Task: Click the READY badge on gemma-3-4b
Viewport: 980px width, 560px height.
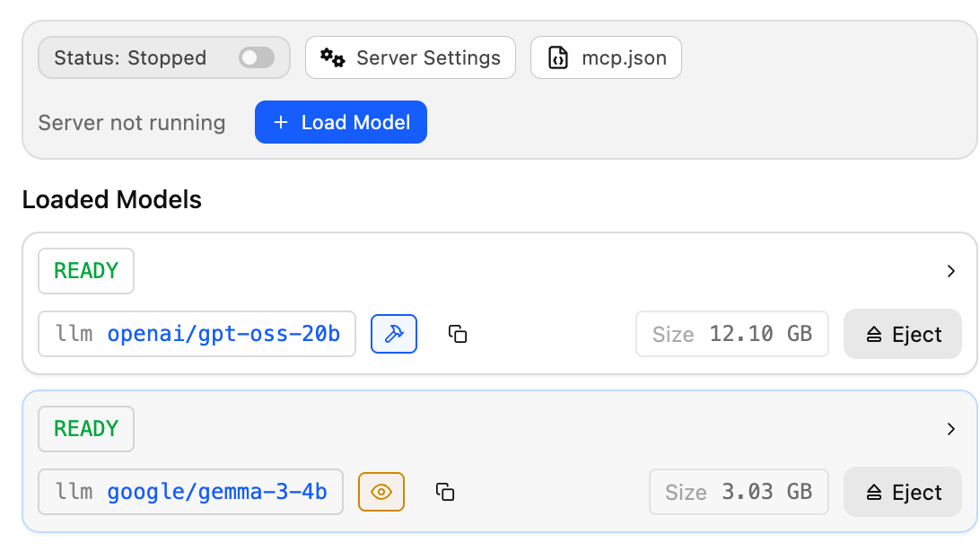Action: pos(86,429)
